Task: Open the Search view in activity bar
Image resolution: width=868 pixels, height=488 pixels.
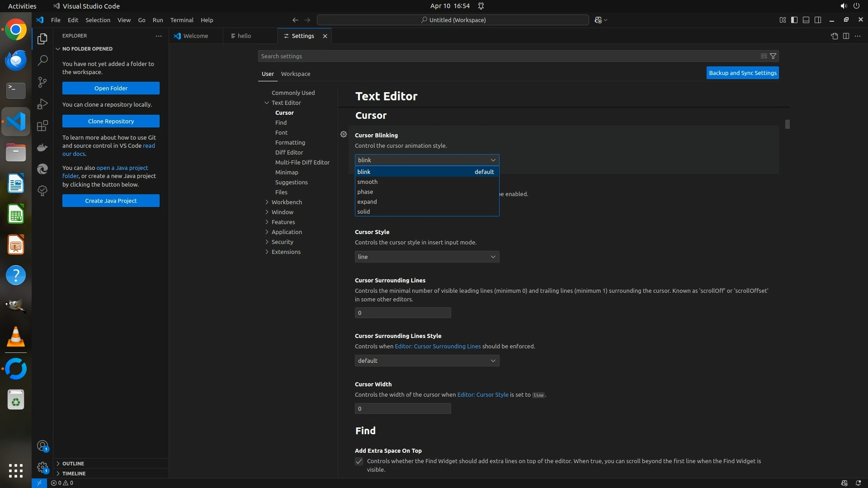Action: (x=42, y=60)
